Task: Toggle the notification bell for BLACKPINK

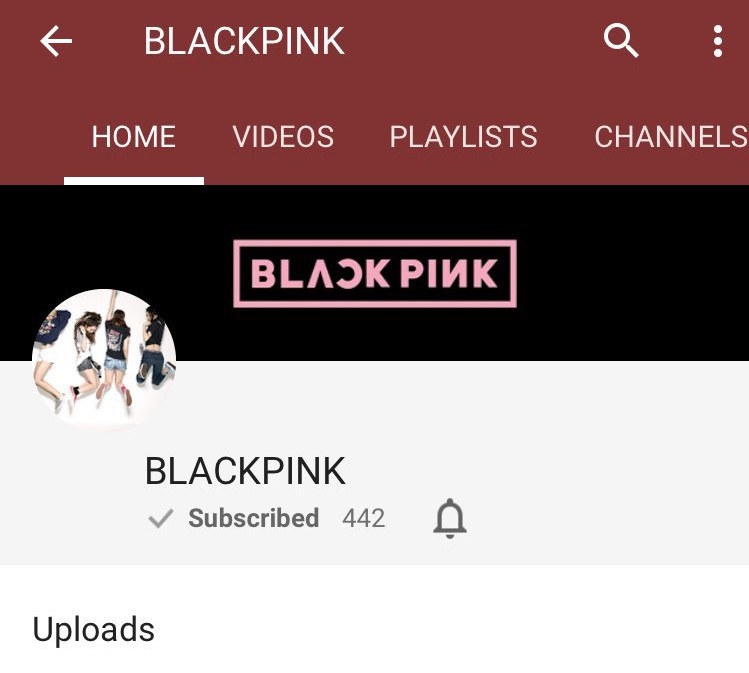Action: [x=449, y=519]
